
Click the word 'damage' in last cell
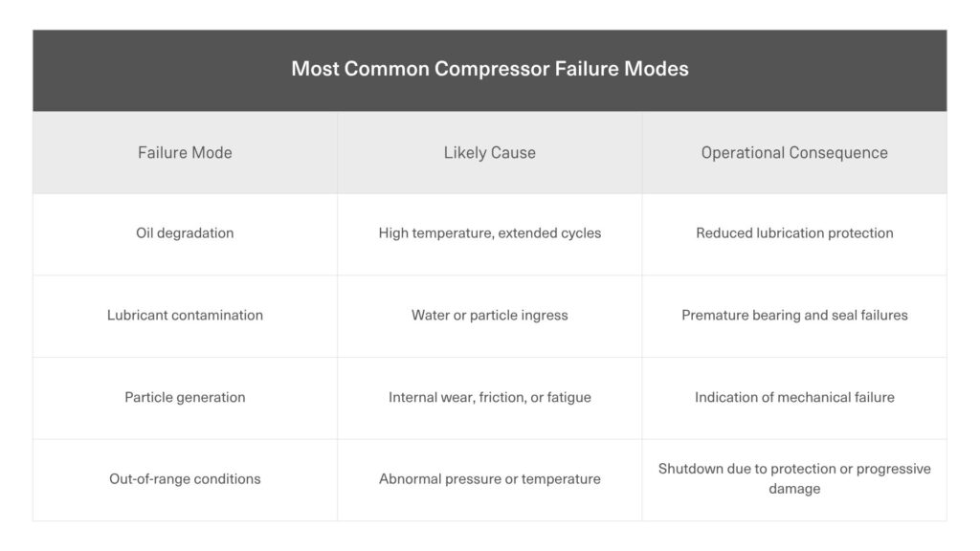point(793,489)
